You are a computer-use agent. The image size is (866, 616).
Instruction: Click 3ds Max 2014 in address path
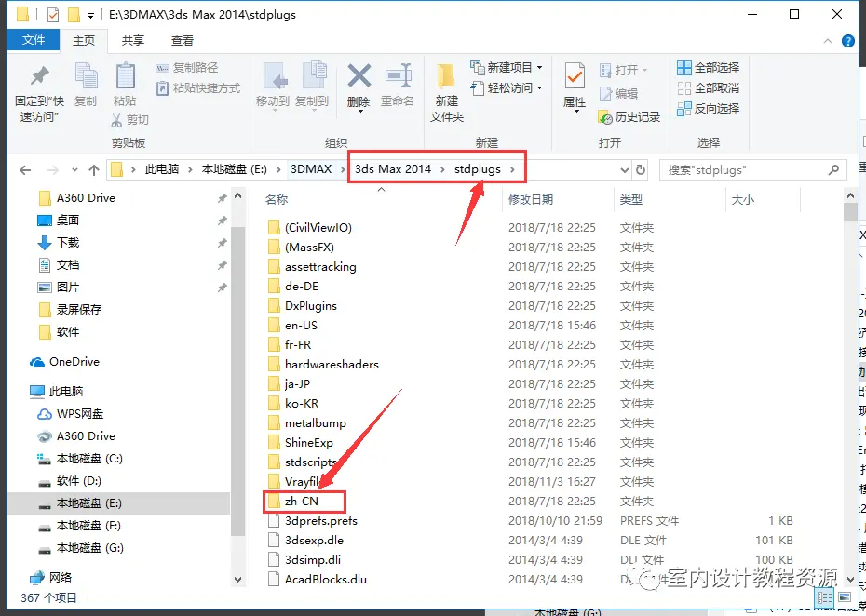point(393,169)
